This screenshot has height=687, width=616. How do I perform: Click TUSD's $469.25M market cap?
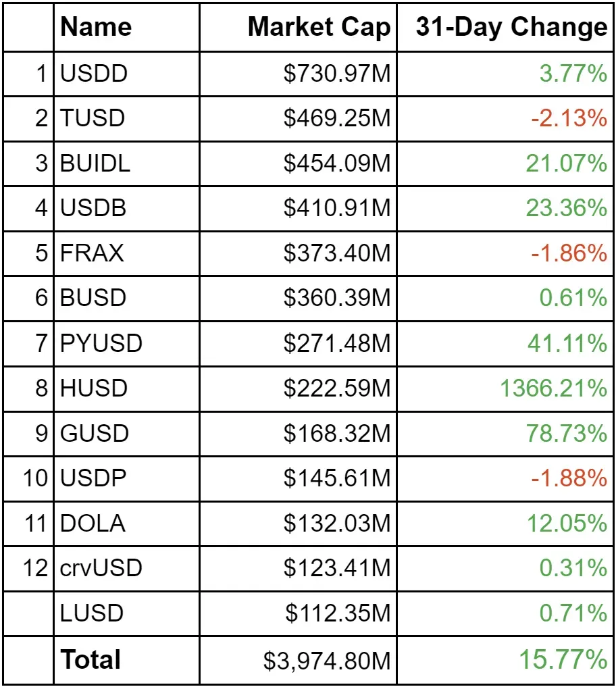(x=337, y=118)
